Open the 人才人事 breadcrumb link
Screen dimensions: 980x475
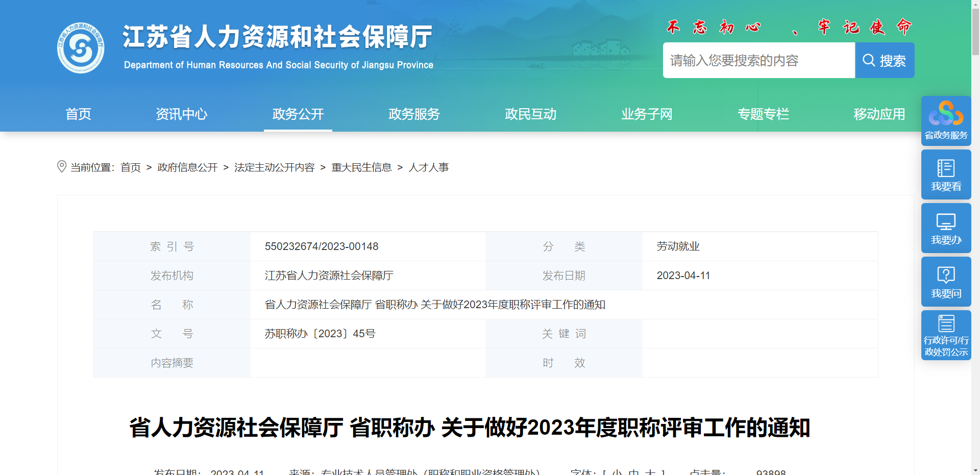point(429,167)
